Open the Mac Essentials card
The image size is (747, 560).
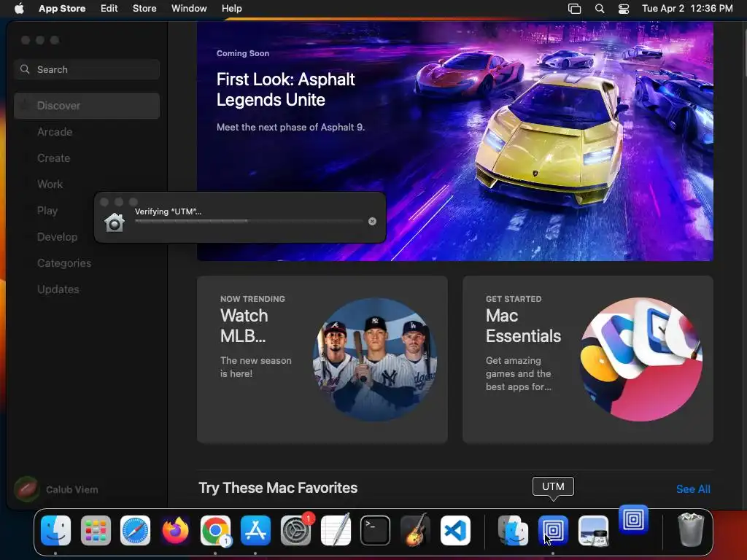[x=588, y=359]
